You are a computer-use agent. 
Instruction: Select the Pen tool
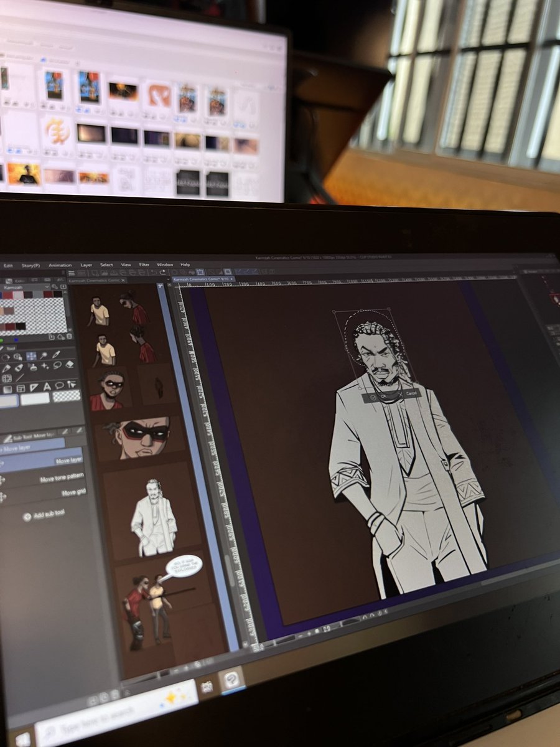[6, 368]
